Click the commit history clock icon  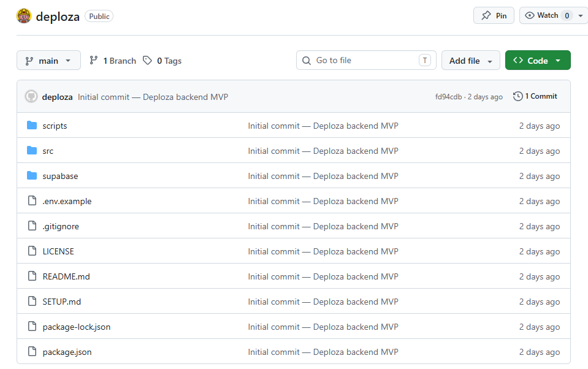[x=518, y=96]
